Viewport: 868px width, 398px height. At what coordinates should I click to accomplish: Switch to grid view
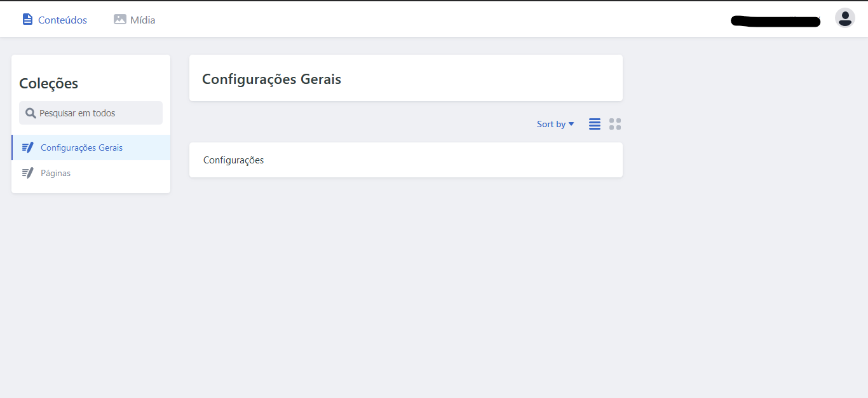point(615,124)
